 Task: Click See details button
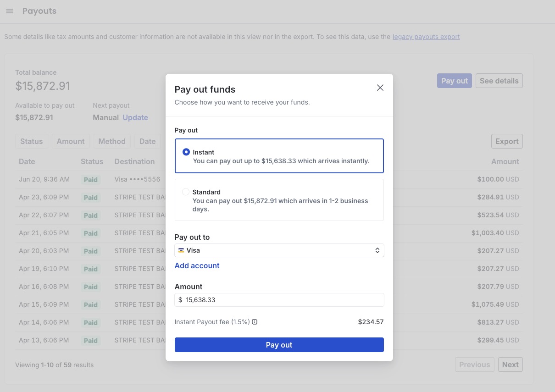coord(499,81)
